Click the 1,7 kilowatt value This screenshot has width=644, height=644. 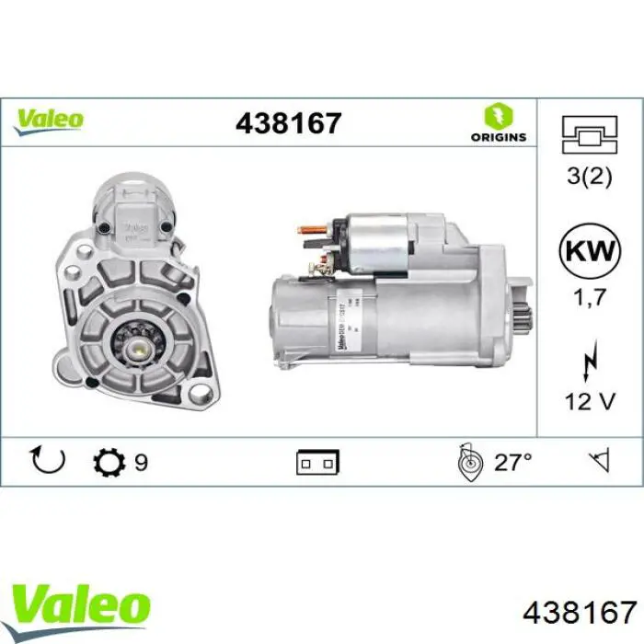(x=590, y=297)
